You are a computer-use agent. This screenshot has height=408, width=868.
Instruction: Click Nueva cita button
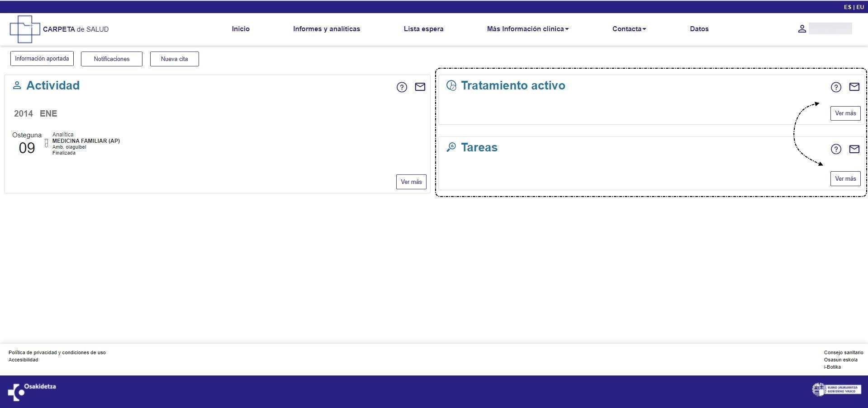(x=175, y=59)
